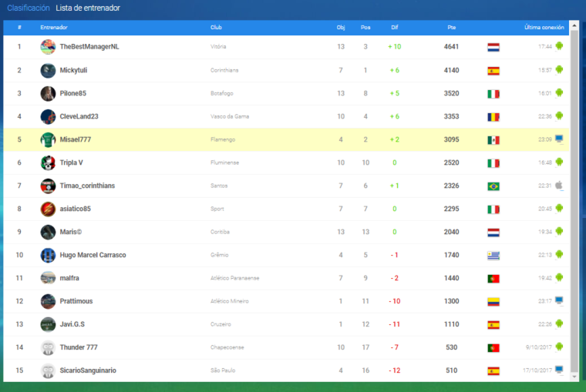Click malfra avatar picture
The width and height of the screenshot is (586, 392).
click(x=48, y=278)
